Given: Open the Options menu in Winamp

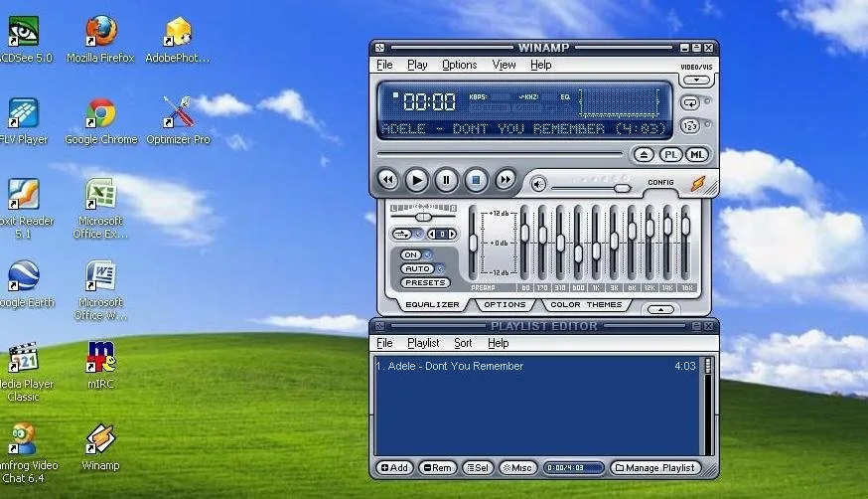Looking at the screenshot, I should tap(460, 65).
